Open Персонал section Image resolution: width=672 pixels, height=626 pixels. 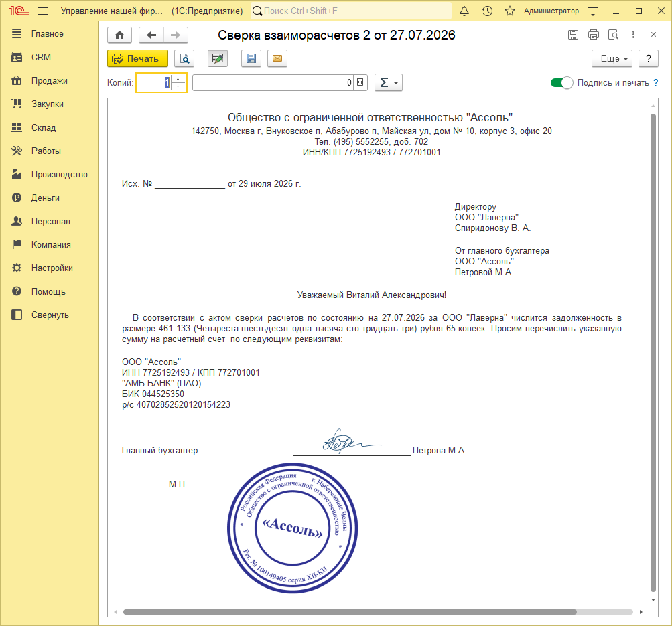click(x=50, y=222)
